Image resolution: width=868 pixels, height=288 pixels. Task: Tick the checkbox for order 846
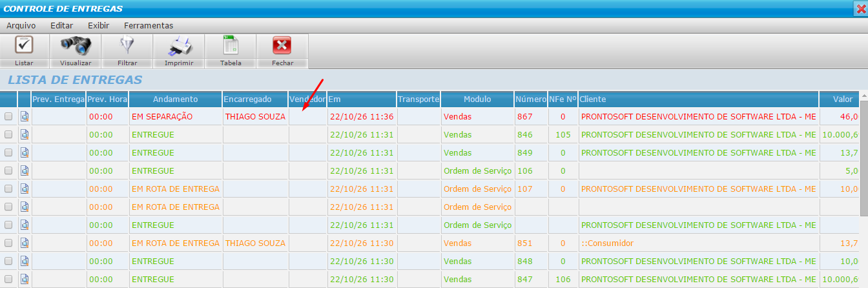pyautogui.click(x=8, y=135)
